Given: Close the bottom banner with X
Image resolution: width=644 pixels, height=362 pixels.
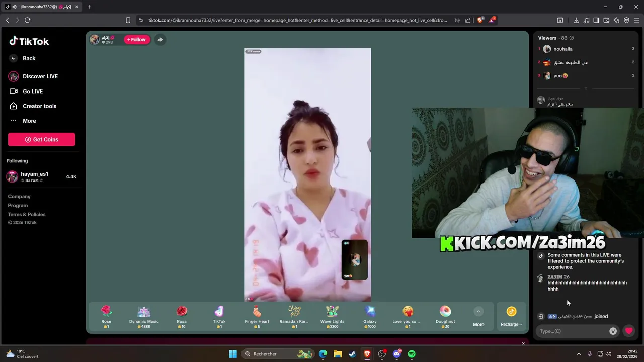Looking at the screenshot, I should pos(523,343).
